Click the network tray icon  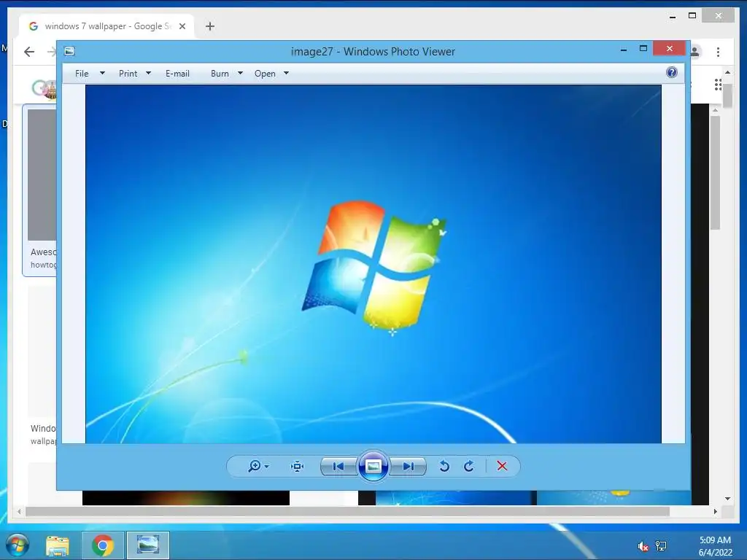coord(661,546)
